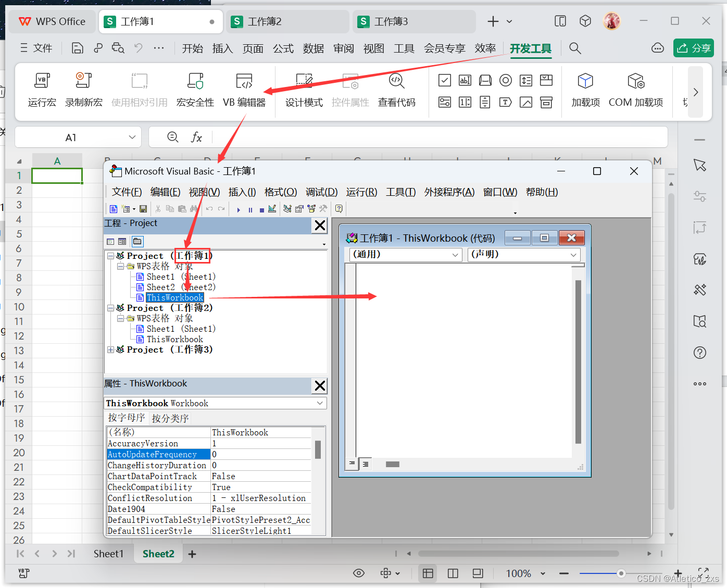Open Object Browser icon in VB toolbar
This screenshot has height=588, width=727.
(x=311, y=209)
